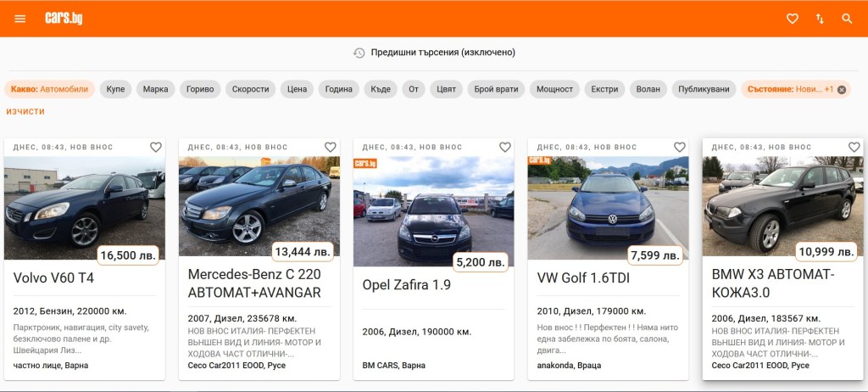Open the Цвят filter chip

[x=446, y=89]
